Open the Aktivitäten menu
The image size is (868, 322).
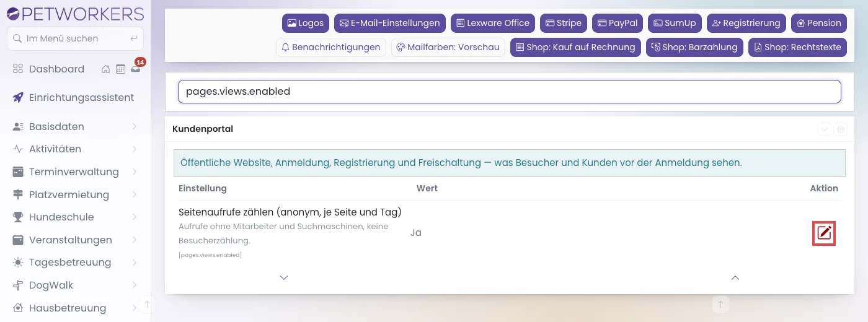click(x=75, y=149)
